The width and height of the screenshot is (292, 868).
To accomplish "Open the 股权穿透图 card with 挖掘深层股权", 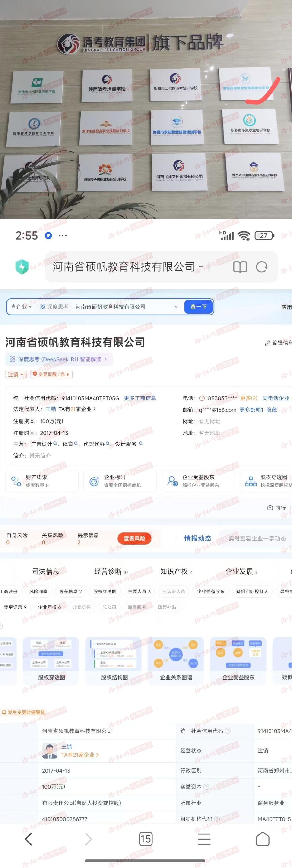I will [x=266, y=481].
